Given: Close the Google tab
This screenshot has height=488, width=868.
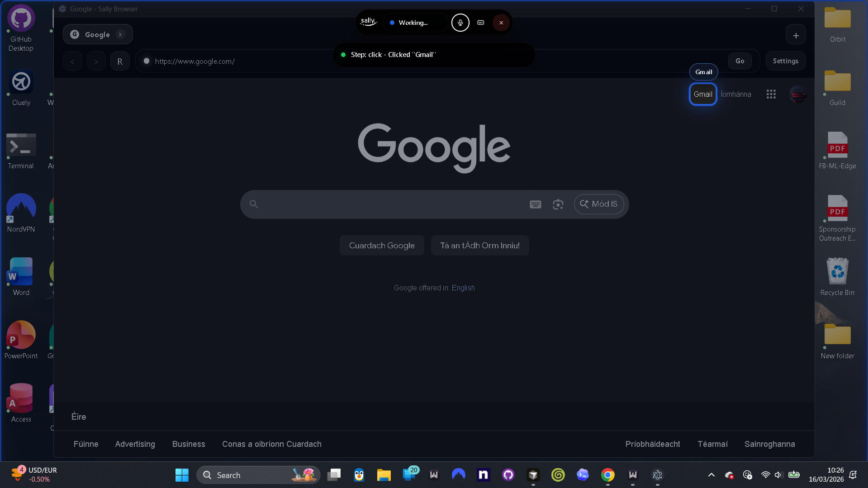Looking at the screenshot, I should (x=120, y=34).
